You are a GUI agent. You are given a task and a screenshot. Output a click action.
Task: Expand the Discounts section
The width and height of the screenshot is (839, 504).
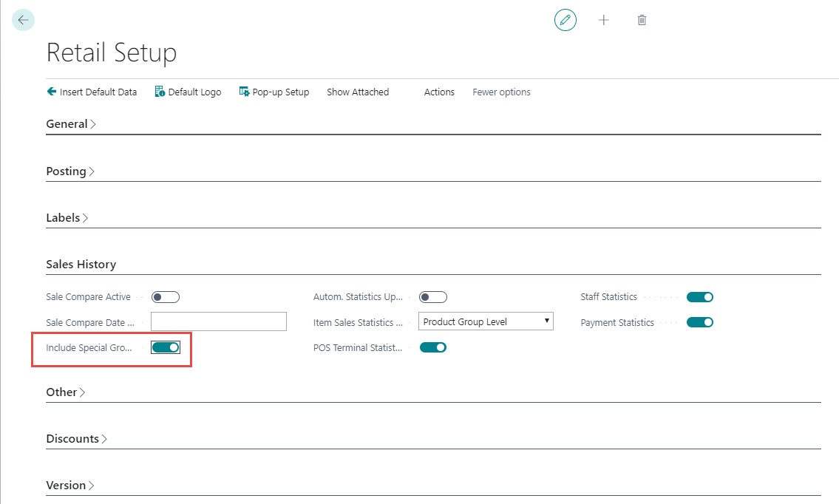tap(76, 439)
